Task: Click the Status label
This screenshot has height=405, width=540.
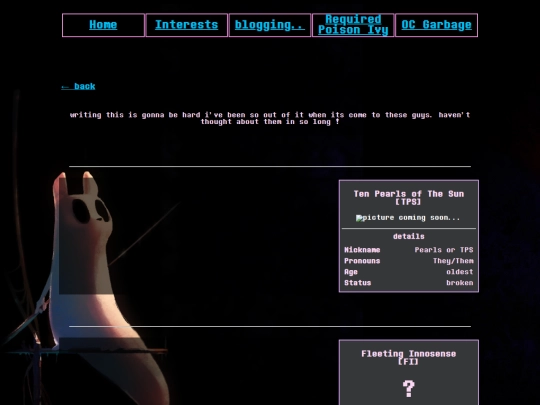Action: click(358, 283)
